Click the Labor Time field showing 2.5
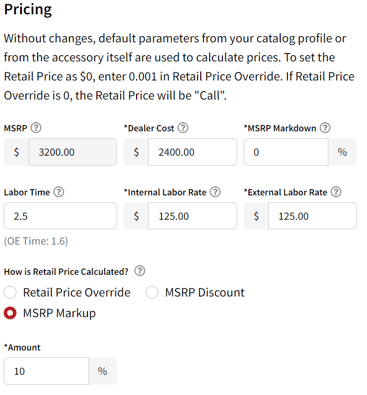 (60, 216)
